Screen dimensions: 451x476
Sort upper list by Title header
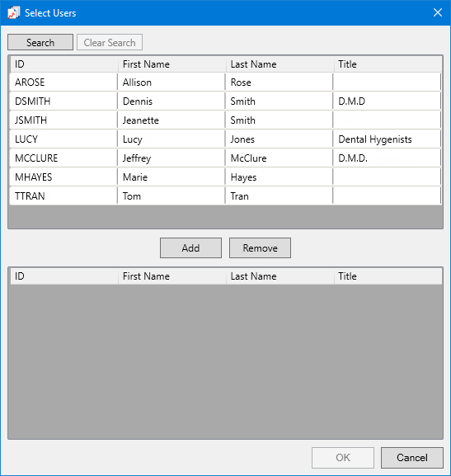pos(388,64)
